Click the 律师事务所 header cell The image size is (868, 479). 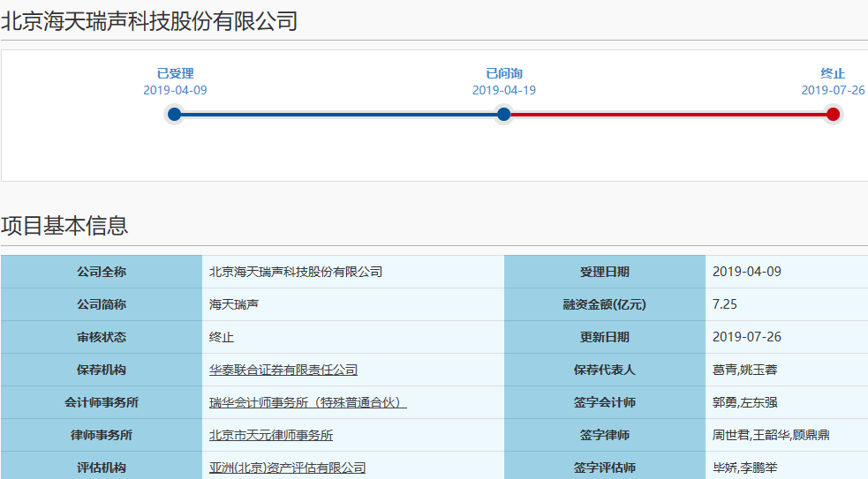tap(102, 435)
